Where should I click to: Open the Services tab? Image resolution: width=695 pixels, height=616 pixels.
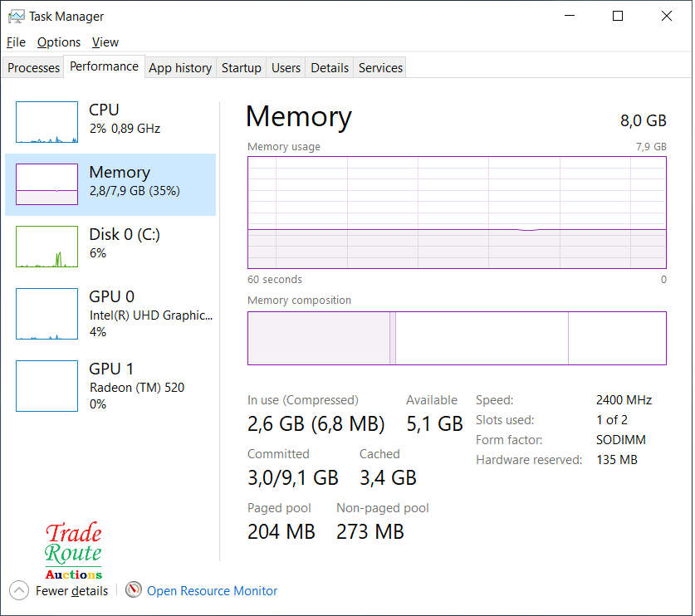pos(380,68)
